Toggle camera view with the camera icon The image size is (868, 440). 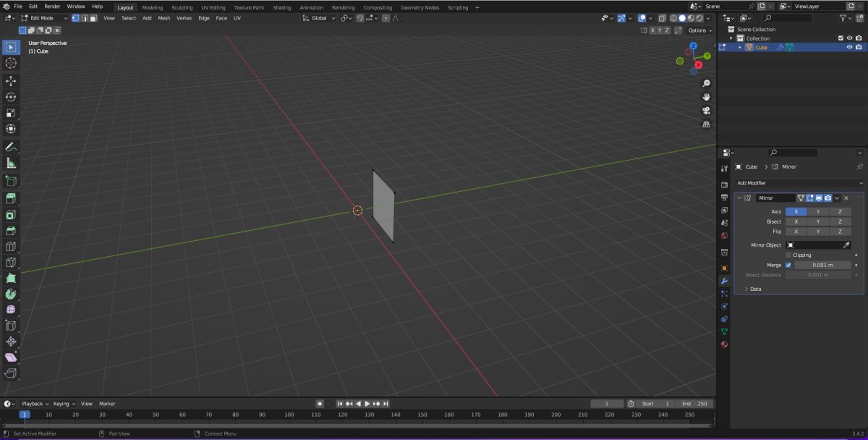(706, 111)
